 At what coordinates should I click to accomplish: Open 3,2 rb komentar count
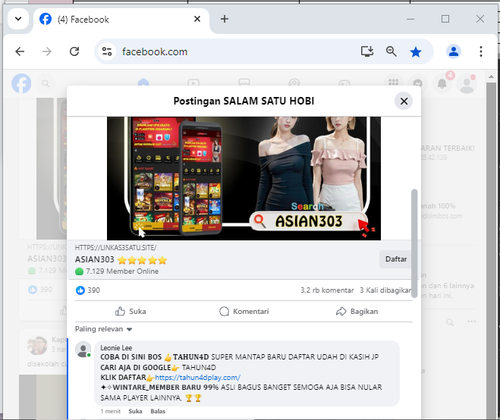click(327, 290)
